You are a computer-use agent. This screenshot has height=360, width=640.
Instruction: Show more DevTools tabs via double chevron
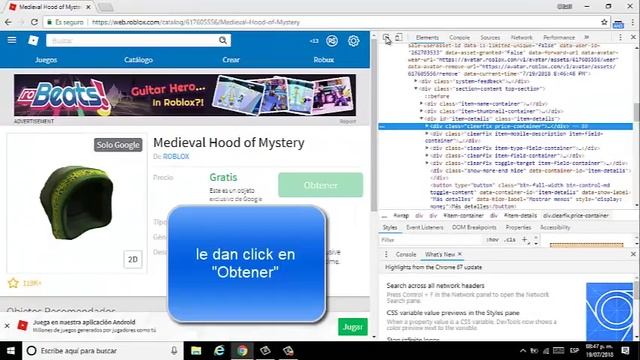pyautogui.click(x=587, y=37)
